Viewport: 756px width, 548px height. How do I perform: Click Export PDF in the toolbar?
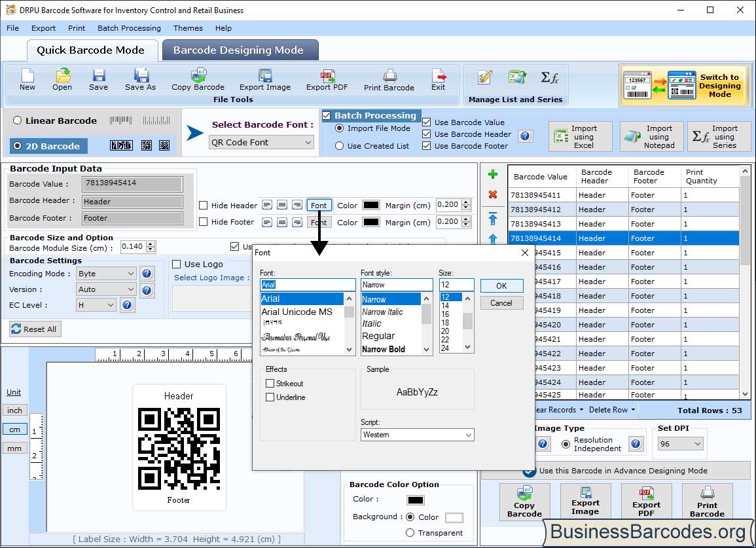point(327,80)
